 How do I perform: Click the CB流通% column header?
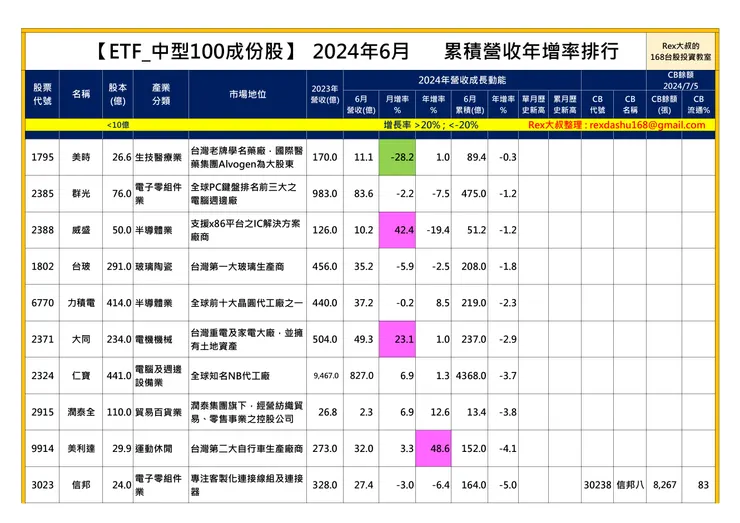pyautogui.click(x=698, y=104)
